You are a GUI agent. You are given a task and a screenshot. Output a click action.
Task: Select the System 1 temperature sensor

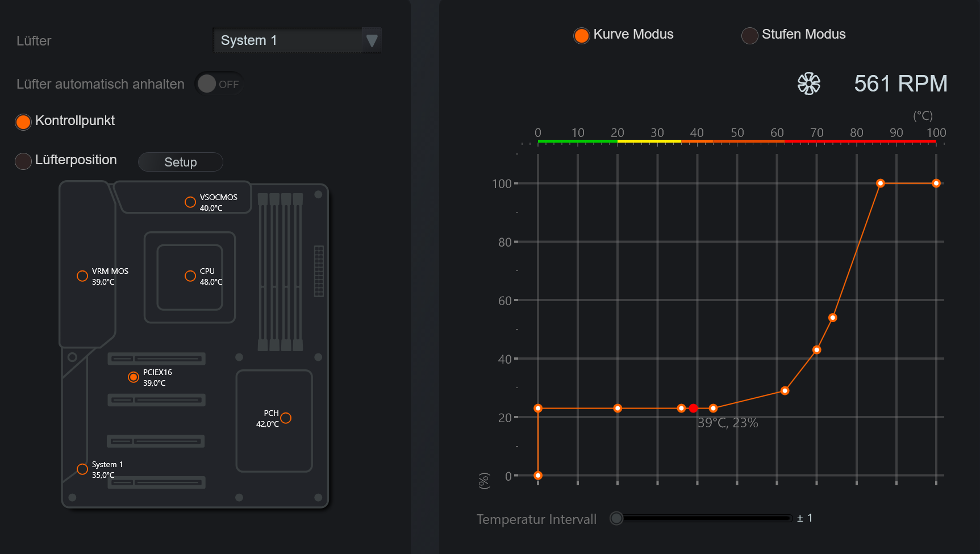tap(82, 469)
